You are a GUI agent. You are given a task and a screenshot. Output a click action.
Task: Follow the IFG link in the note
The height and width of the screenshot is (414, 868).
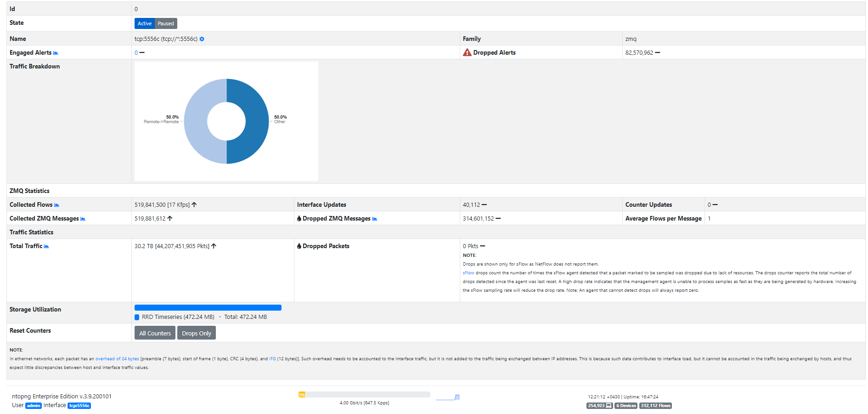(x=272, y=359)
